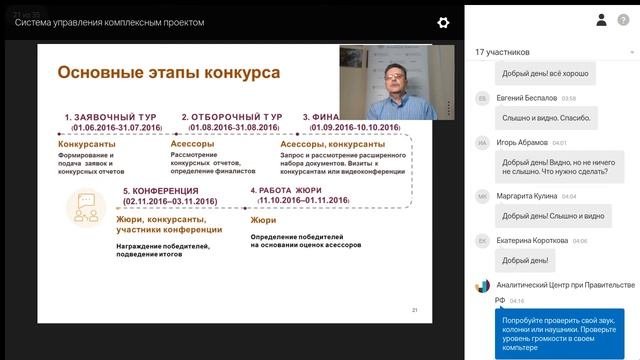Click 'Асессоры, конкурсанты' label on slide

pos(333,144)
